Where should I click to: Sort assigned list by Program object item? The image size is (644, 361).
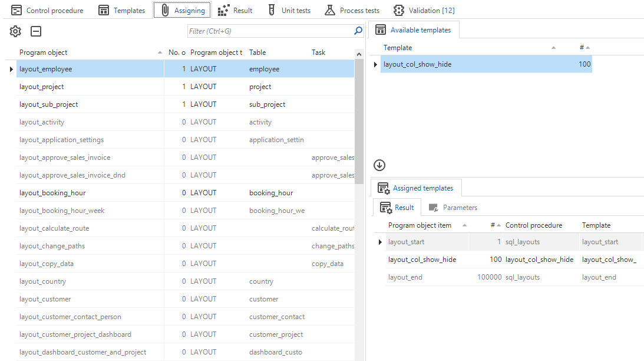420,225
